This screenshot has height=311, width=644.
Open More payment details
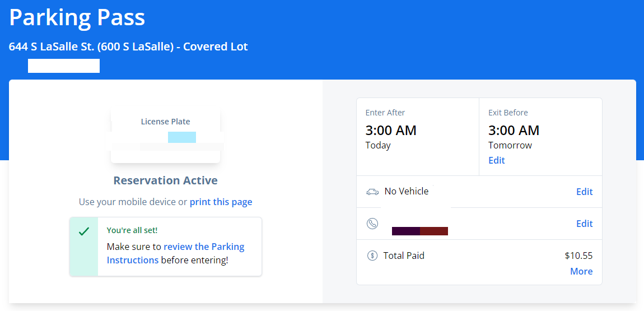[581, 271]
